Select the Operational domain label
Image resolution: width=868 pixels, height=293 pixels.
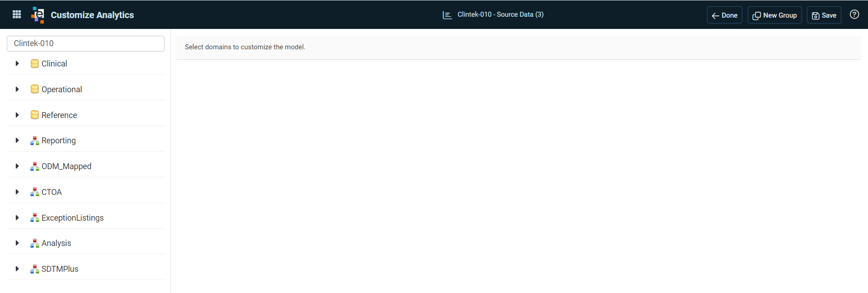coord(62,90)
